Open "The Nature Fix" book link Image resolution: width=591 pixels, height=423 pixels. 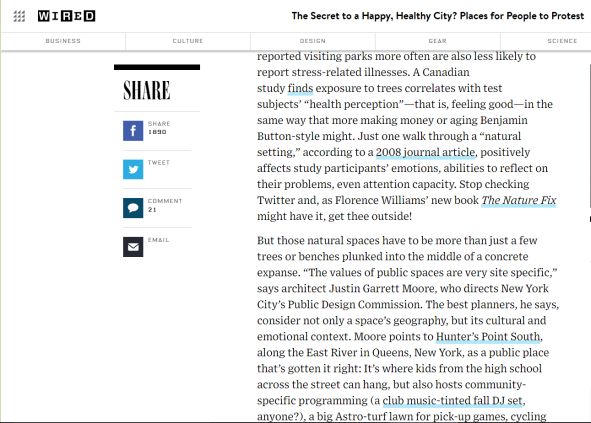click(x=519, y=200)
